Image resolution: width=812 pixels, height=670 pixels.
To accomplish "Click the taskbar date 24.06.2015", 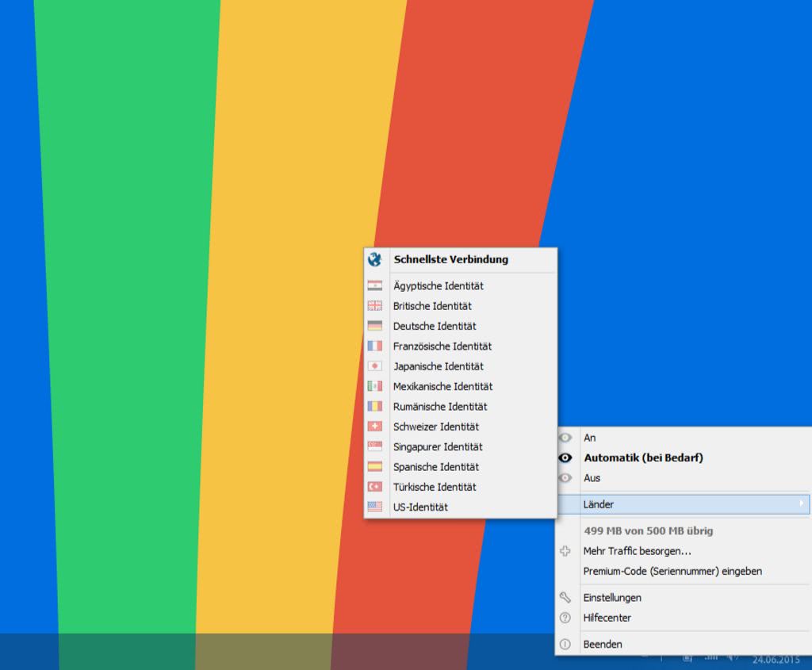I will 776,660.
